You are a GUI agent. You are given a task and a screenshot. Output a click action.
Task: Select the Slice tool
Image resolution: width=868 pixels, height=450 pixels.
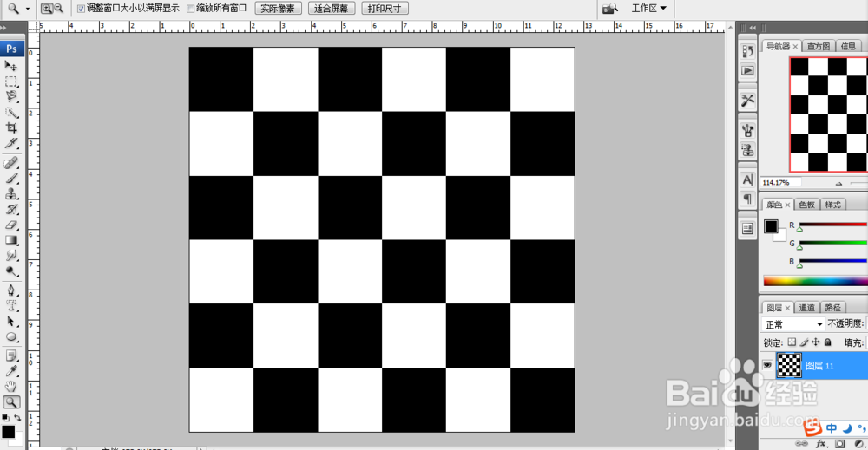coord(11,143)
